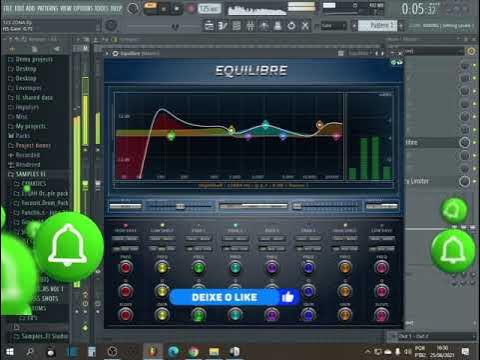Open the PATTERNS menu
This screenshot has height=360, width=480.
47,8
